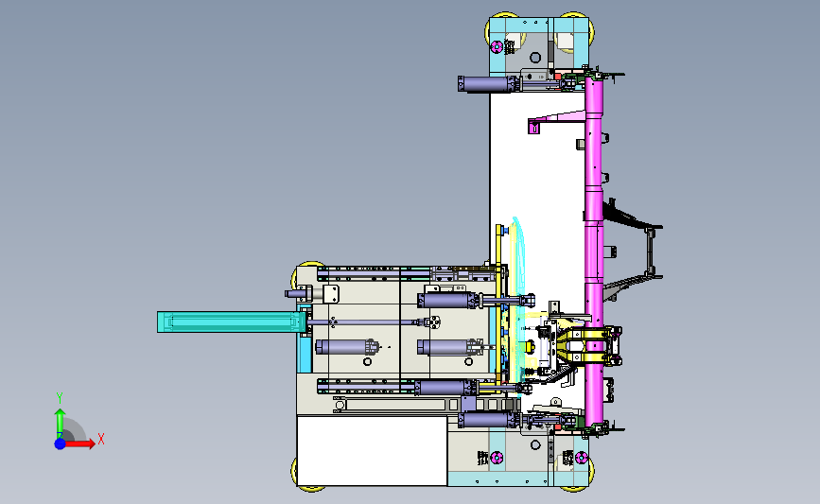
Task: Select the white rectangular panel at the machine's bottom-left
Action: (x=372, y=451)
